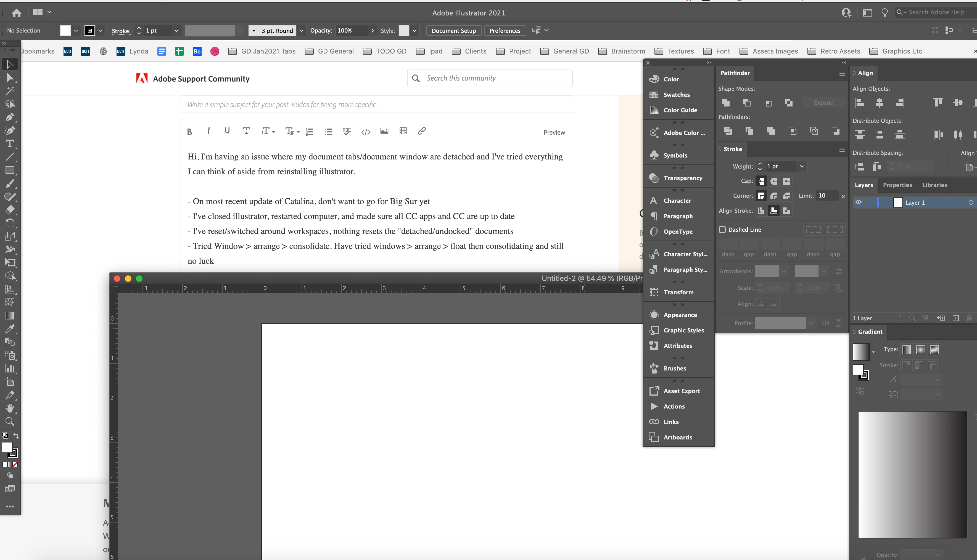Hide Layer 1 using eye icon
Viewport: 977px width, 560px height.
[859, 202]
